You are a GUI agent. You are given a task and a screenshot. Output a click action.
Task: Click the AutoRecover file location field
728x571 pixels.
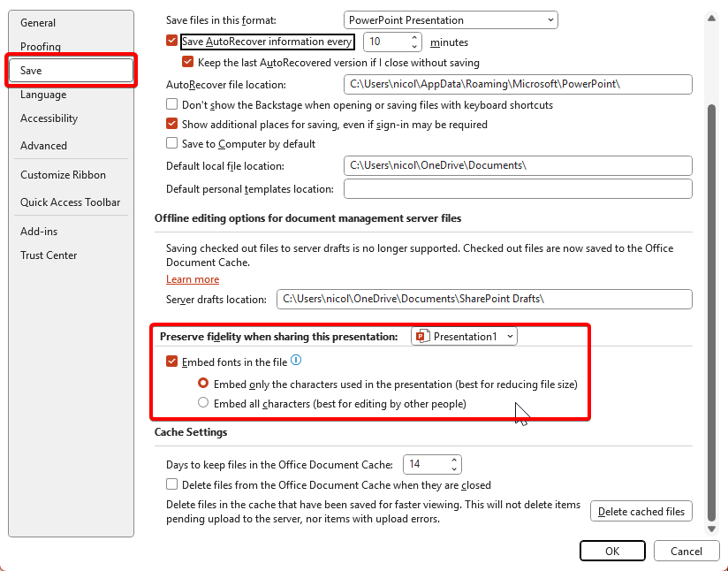click(x=518, y=84)
